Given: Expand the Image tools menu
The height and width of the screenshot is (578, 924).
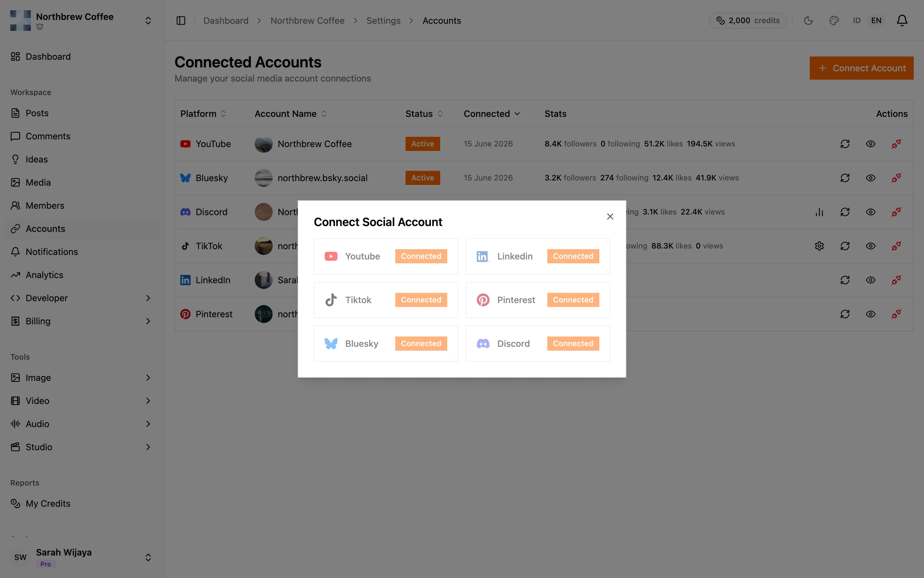Looking at the screenshot, I should [x=81, y=378].
